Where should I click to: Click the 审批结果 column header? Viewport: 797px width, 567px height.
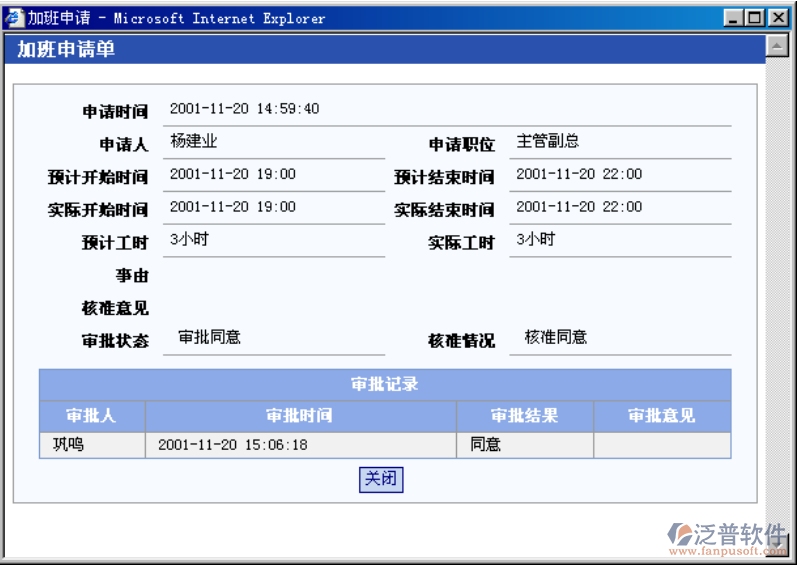(525, 416)
